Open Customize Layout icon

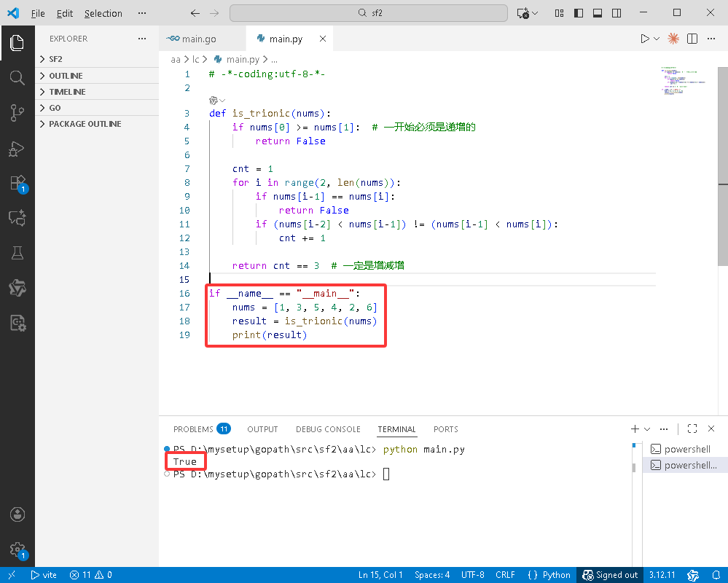point(559,13)
